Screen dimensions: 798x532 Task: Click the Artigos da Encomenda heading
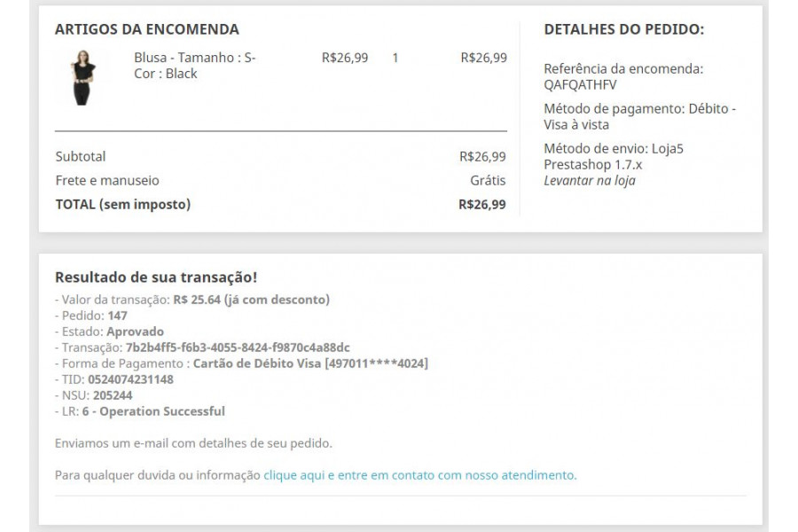point(147,29)
